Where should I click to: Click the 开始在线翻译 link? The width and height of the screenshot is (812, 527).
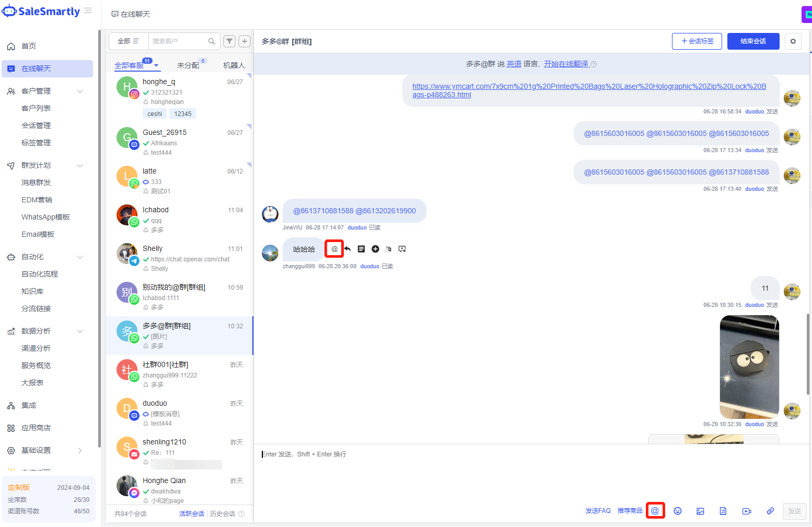[566, 64]
